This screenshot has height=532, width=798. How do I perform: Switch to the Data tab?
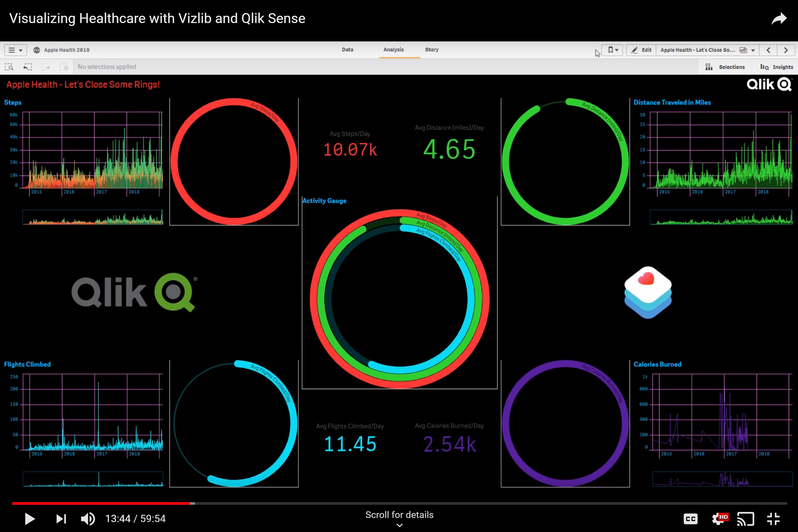(348, 50)
